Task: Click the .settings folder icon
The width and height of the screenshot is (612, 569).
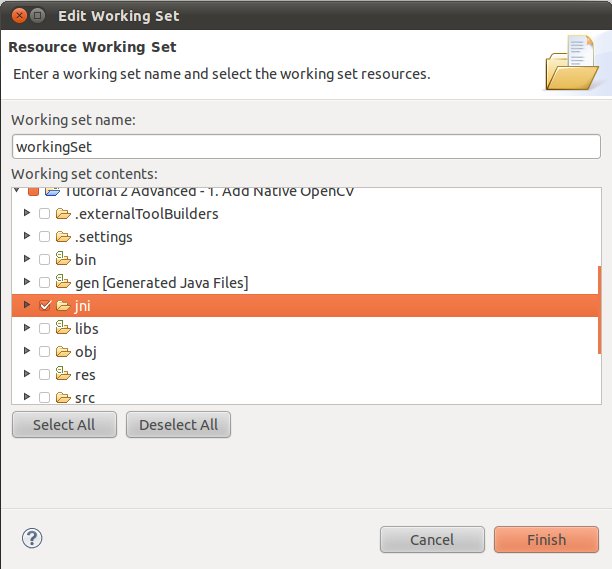Action: [63, 237]
